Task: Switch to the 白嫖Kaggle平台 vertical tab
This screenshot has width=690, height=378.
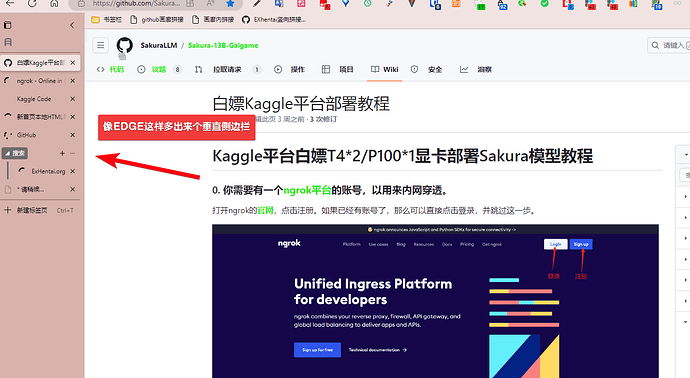Action: point(40,62)
